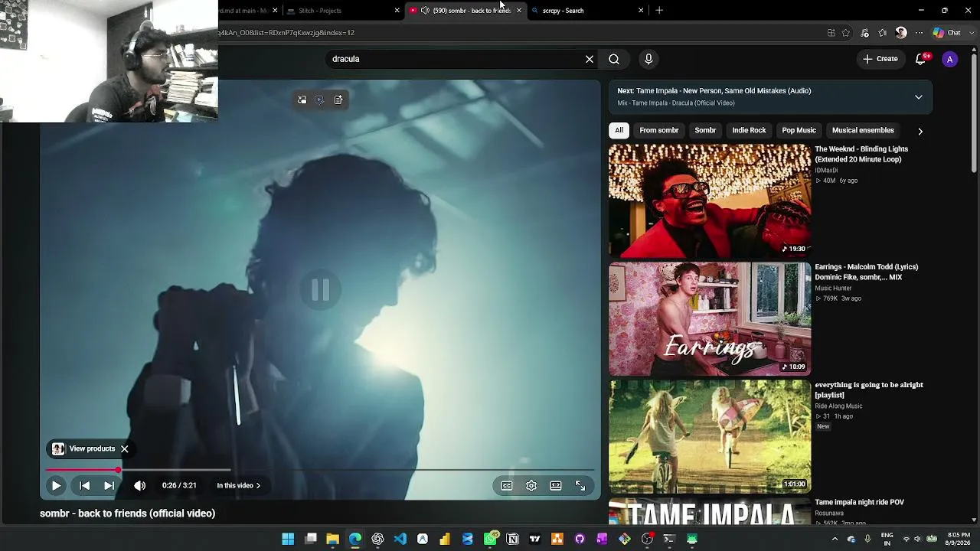Image resolution: width=980 pixels, height=551 pixels.
Task: Favorite this page with the star icon
Action: click(846, 33)
